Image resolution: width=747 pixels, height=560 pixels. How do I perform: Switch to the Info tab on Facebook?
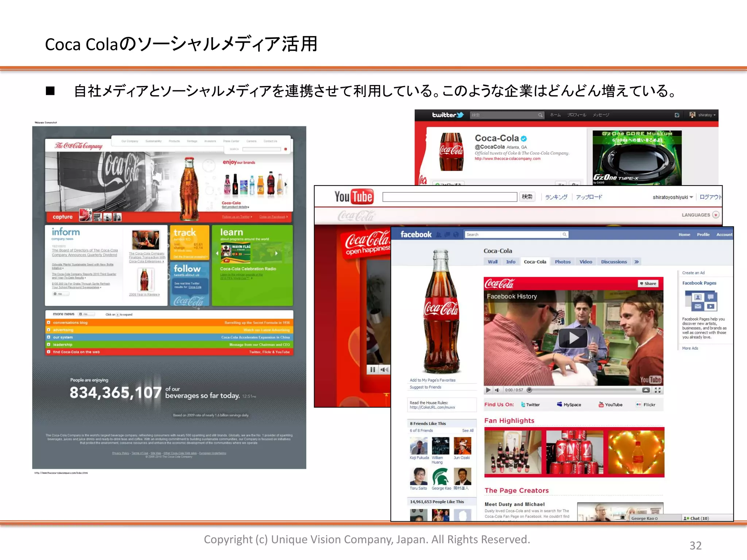coord(511,262)
